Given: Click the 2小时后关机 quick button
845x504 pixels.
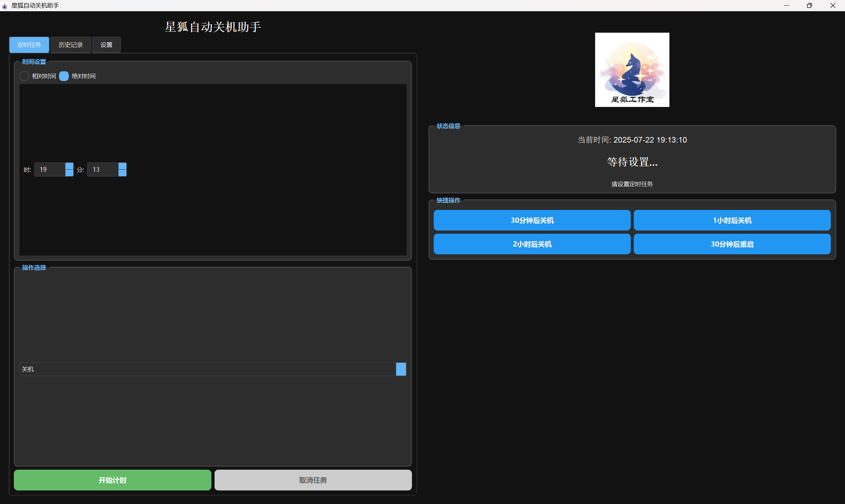Looking at the screenshot, I should [532, 244].
